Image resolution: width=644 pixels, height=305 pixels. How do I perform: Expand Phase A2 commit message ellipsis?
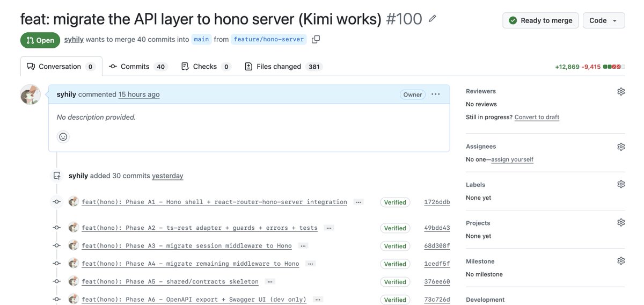coord(329,228)
